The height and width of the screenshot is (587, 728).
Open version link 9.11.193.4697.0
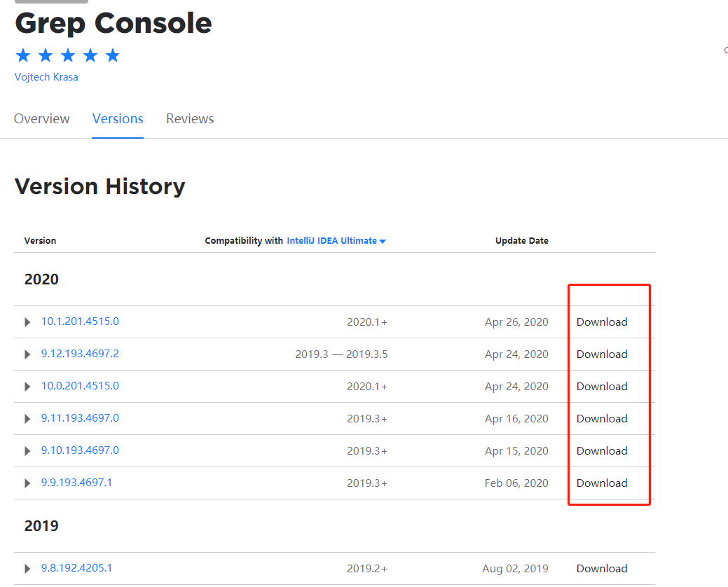tap(80, 418)
